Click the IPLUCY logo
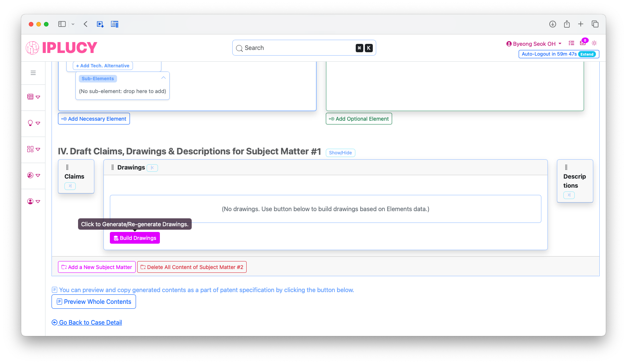 pos(61,48)
